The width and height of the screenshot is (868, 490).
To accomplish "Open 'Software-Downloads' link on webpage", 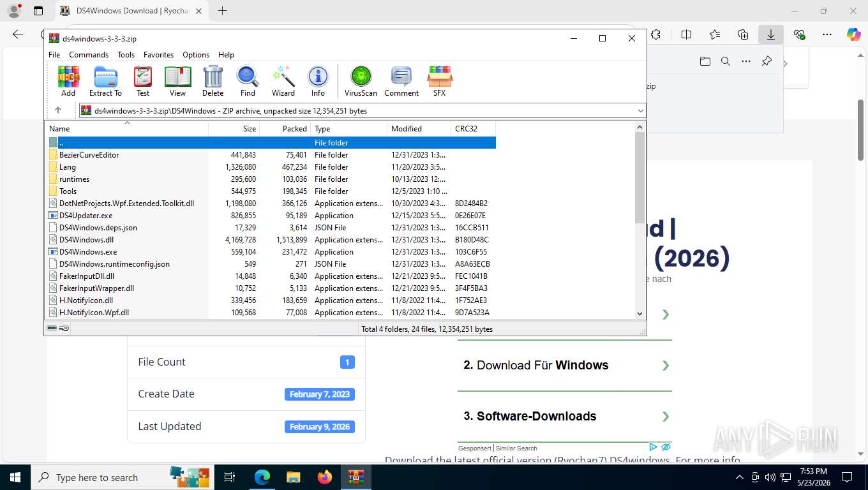I will click(565, 416).
